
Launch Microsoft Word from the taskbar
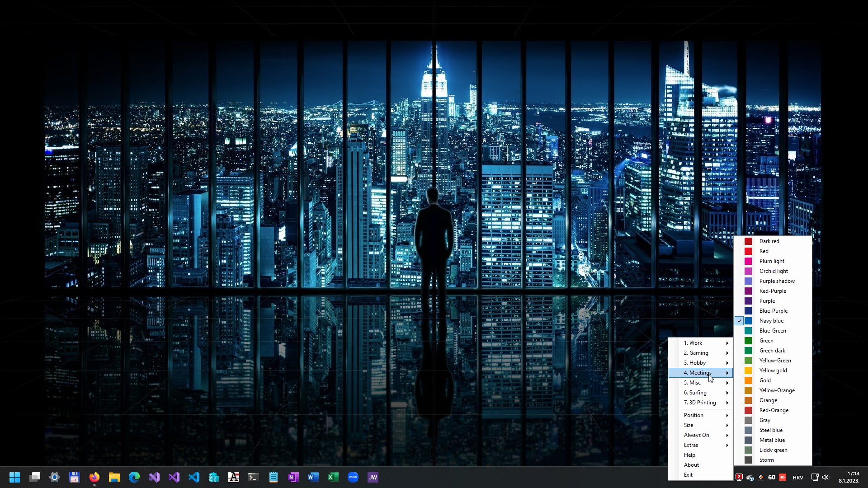313,477
